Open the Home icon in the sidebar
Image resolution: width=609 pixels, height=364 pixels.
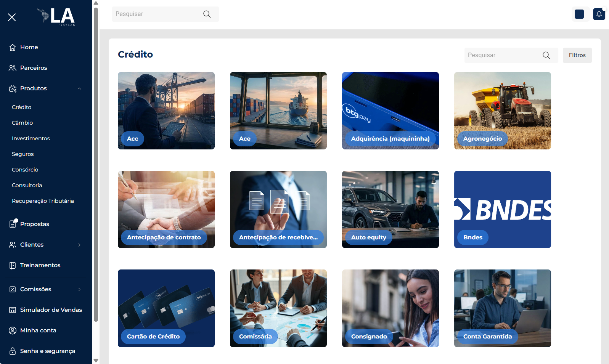point(13,47)
